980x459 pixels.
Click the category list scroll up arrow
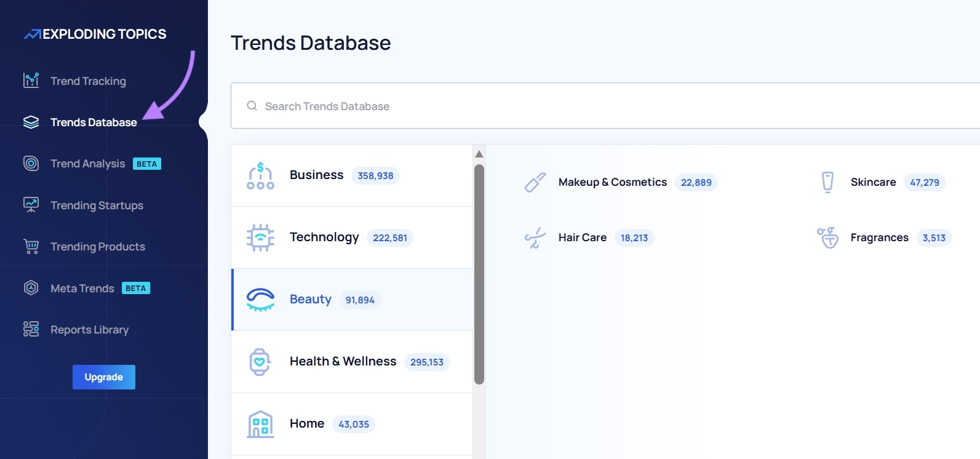point(479,154)
